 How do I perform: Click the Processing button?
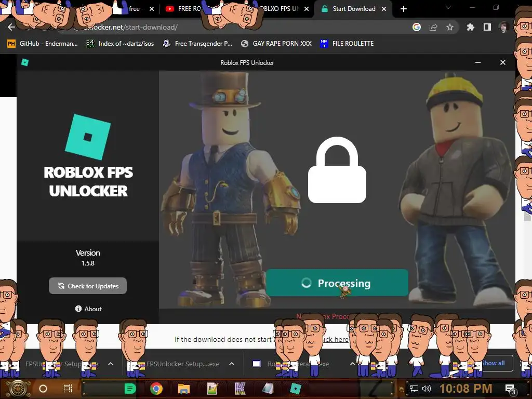[x=337, y=283]
